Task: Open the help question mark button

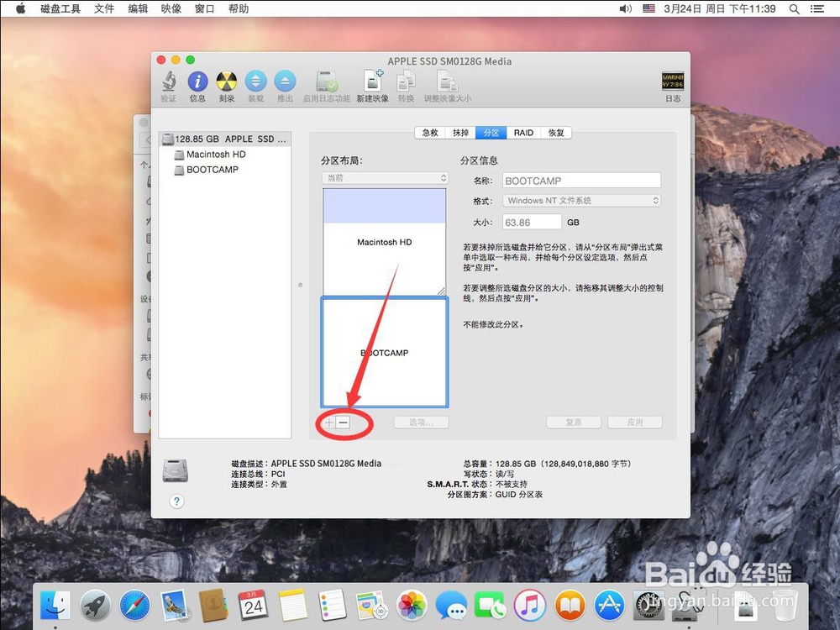Action: pos(176,501)
